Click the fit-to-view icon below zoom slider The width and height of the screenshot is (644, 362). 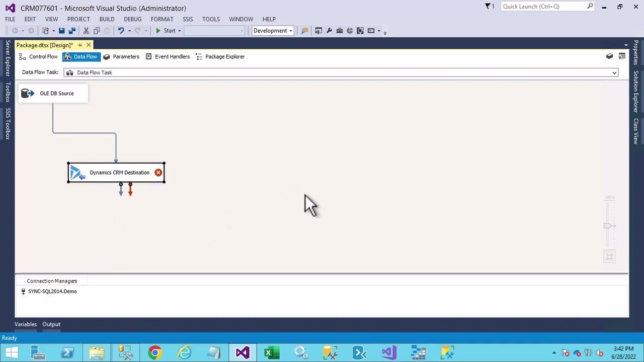609,257
